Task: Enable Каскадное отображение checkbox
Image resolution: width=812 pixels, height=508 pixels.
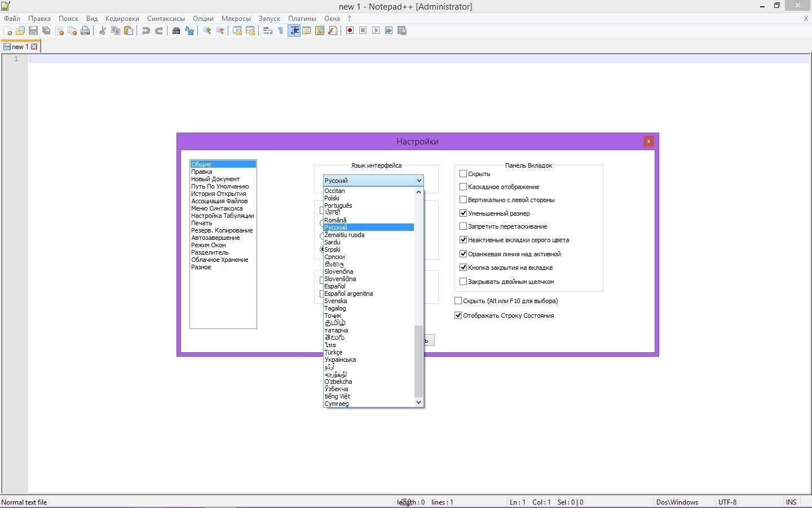Action: coord(464,187)
